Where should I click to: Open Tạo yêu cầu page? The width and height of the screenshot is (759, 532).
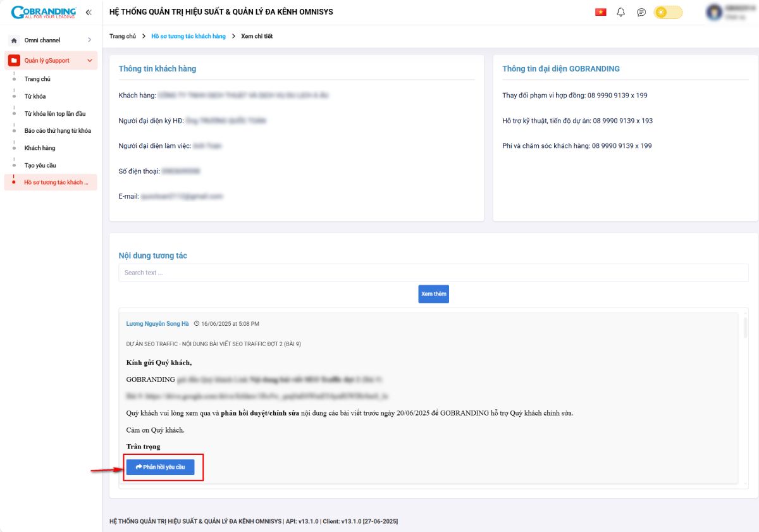(x=40, y=166)
